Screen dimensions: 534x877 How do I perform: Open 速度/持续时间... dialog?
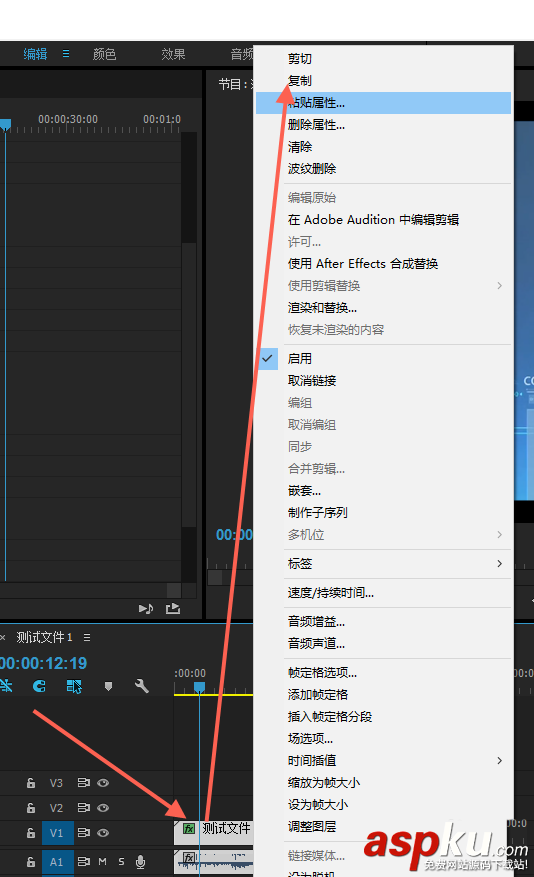coord(384,593)
